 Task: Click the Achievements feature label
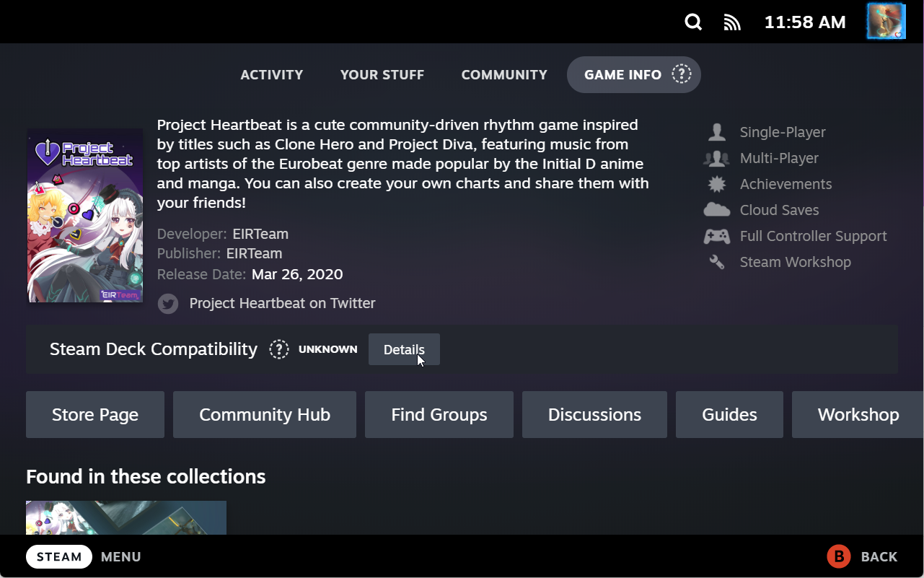786,184
